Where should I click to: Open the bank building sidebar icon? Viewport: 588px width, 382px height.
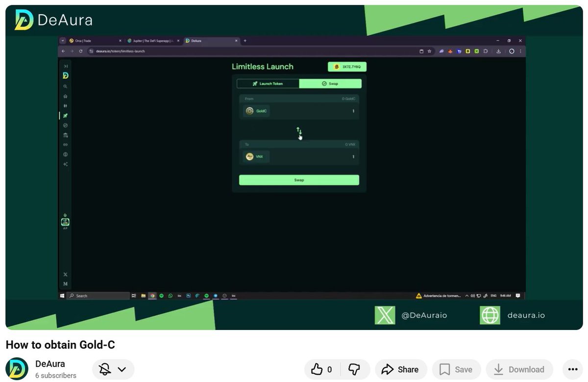(66, 135)
